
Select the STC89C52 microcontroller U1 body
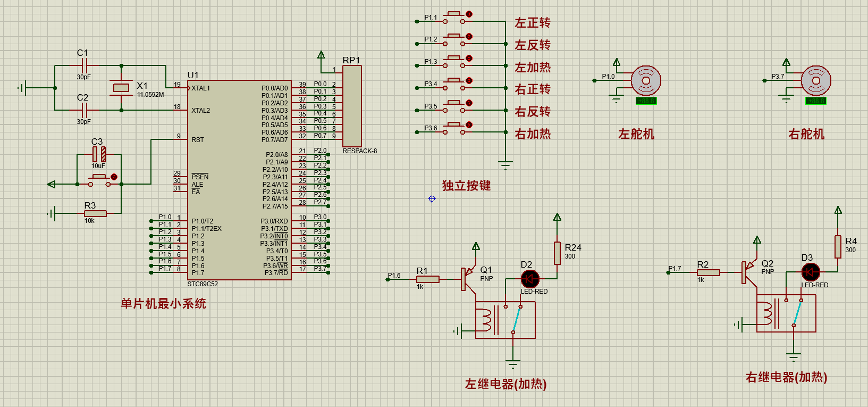click(239, 180)
